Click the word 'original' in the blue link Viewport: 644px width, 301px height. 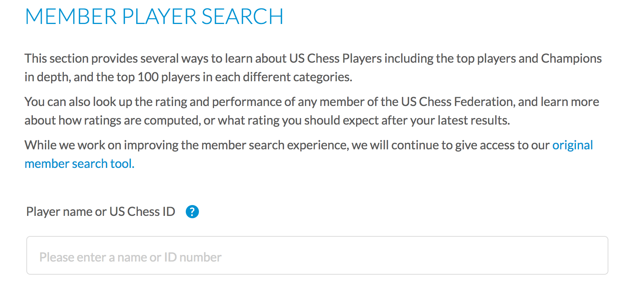pos(572,145)
